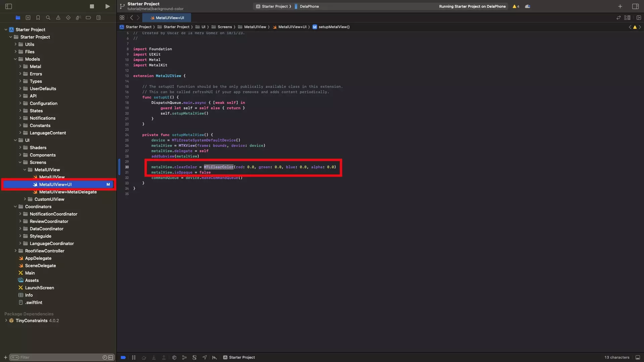Image resolution: width=644 pixels, height=362 pixels.
Task: Toggle source-control status filter icon
Action: 111,357
